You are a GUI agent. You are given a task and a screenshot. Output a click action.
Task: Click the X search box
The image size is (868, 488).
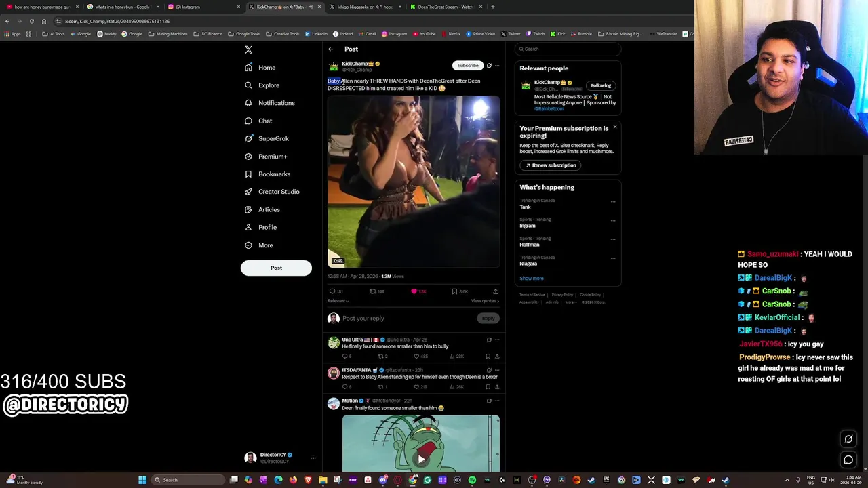point(568,49)
